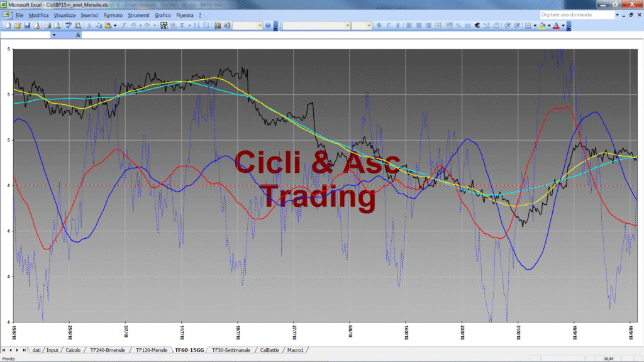Expand the Name Box dropdown arrow
Viewport: 644px width, 362px height.
[54, 35]
